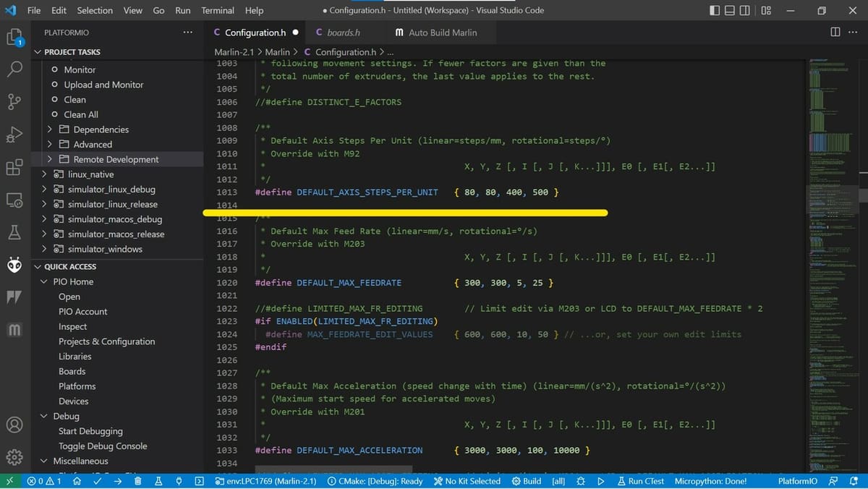Click Run CTest in status bar
This screenshot has height=489, width=868.
[x=640, y=481]
